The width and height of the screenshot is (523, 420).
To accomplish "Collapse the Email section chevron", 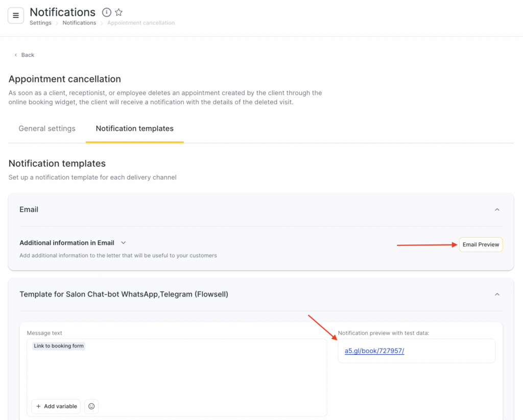I will point(497,210).
